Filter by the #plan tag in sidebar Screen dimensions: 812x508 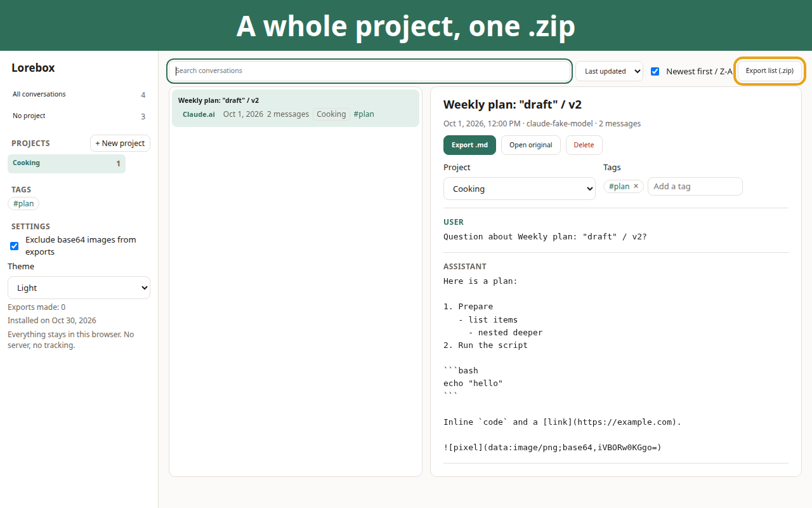[23, 204]
